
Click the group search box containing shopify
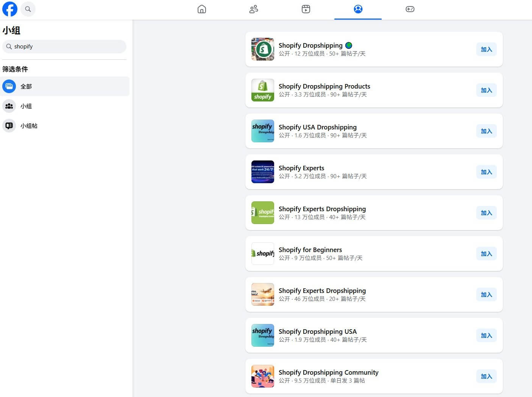coord(64,47)
